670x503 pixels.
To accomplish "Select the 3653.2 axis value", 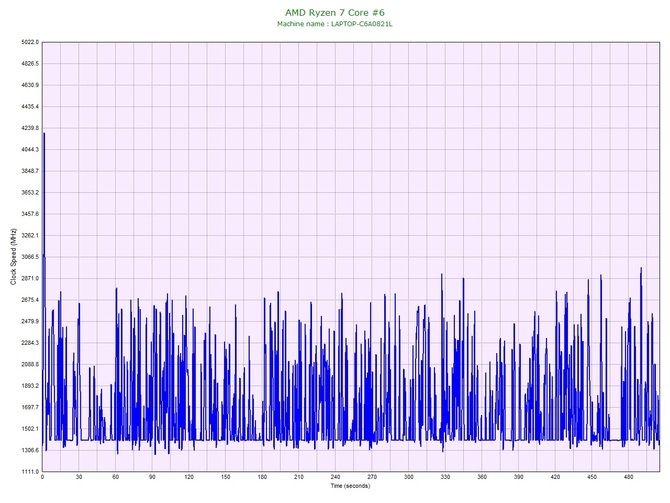I will (x=30, y=192).
